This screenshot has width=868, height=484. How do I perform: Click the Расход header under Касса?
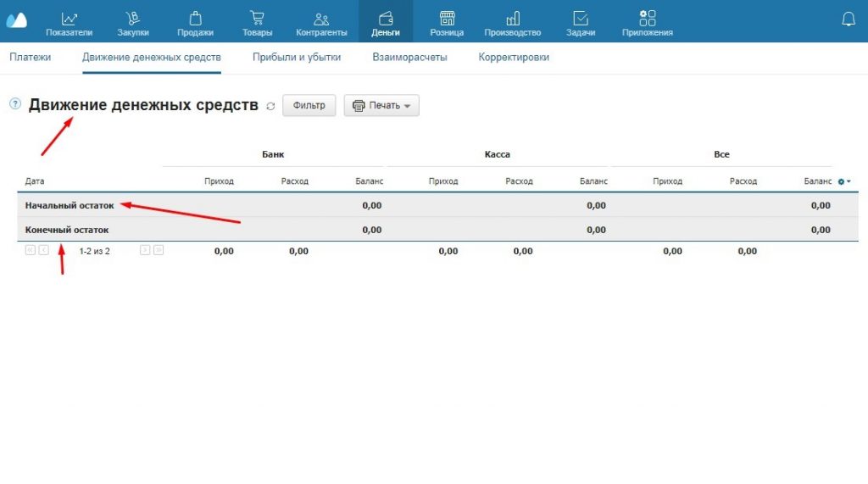519,181
